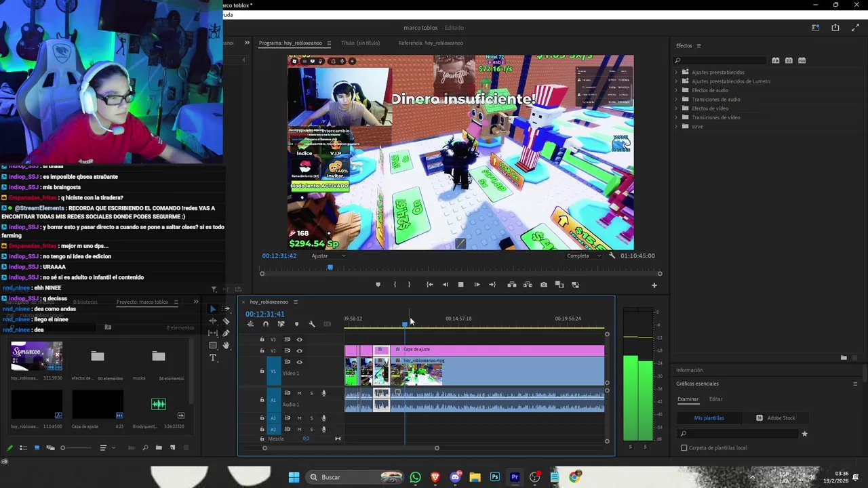Screen dimensions: 868x488
Task: Toggle nest insert sequences button
Action: tap(250, 324)
